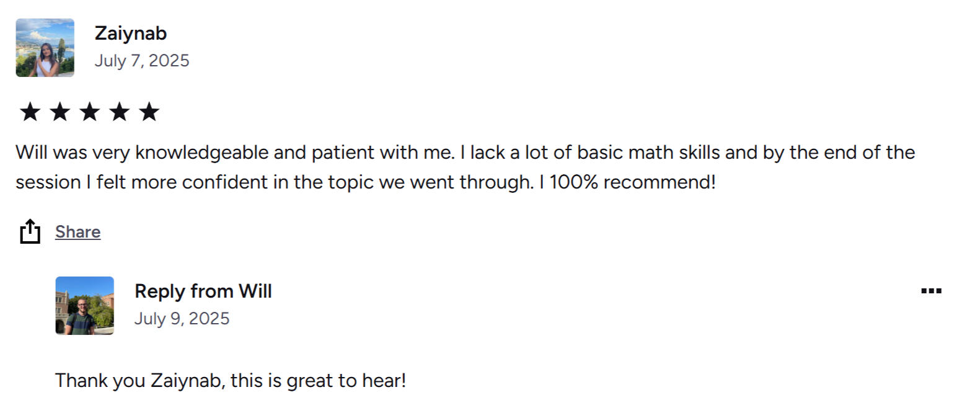The width and height of the screenshot is (980, 413).
Task: Click the reply date July 9, 2025
Action: point(182,319)
